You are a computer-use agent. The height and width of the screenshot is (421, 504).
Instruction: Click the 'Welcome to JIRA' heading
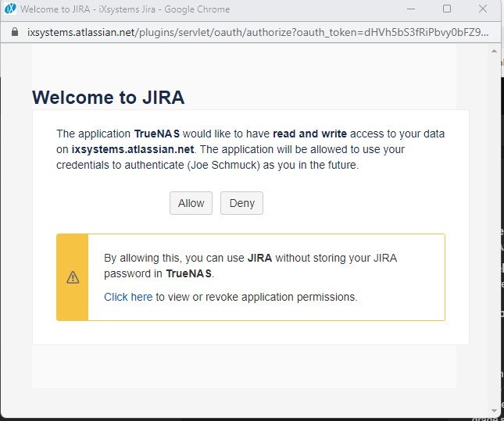(109, 97)
